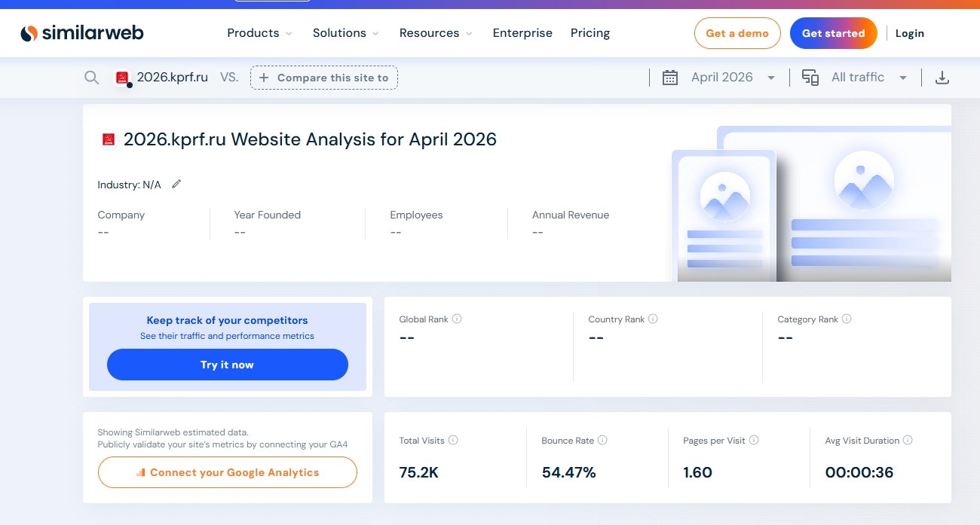Click the Login link
The image size is (980, 525).
tap(910, 33)
